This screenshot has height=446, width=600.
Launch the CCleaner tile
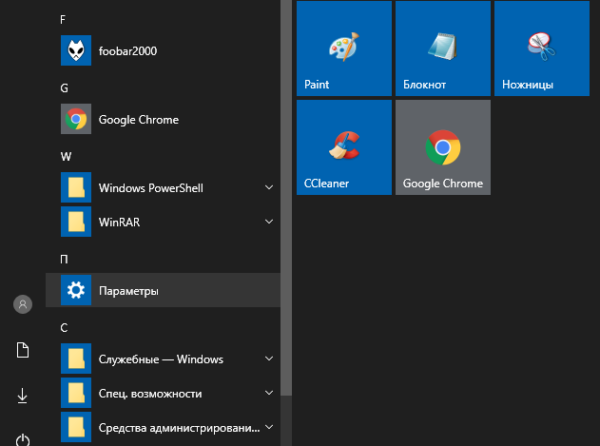tap(344, 147)
